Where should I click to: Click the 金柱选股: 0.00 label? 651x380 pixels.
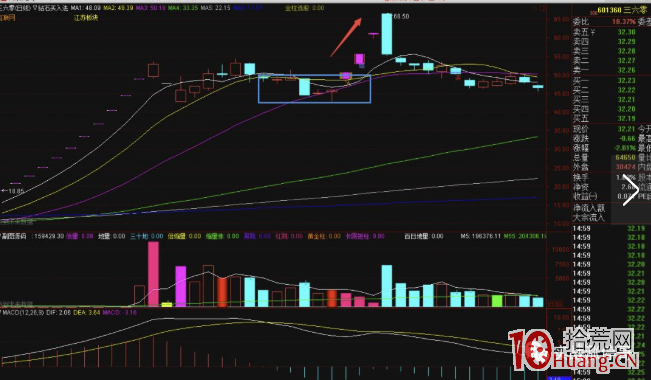pos(305,8)
